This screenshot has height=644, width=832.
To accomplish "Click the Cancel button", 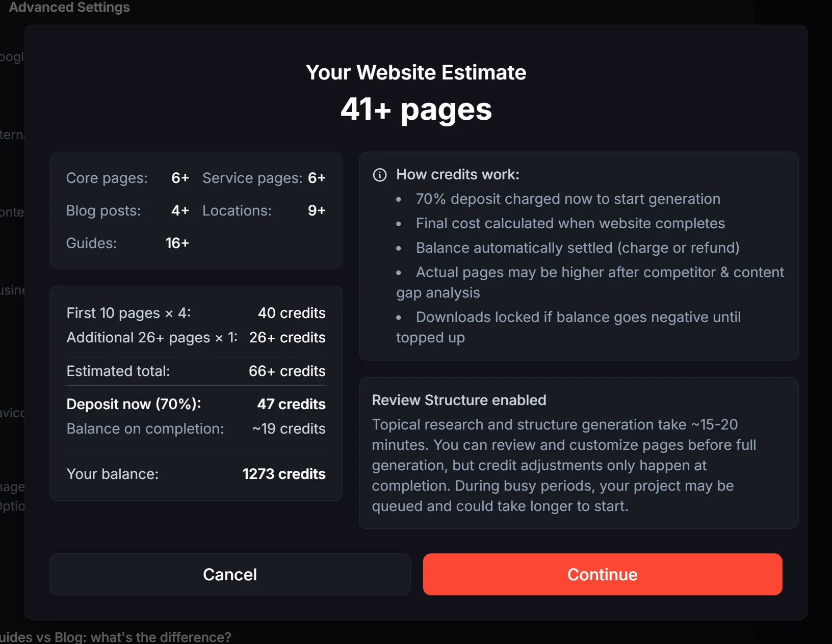I will pyautogui.click(x=230, y=574).
